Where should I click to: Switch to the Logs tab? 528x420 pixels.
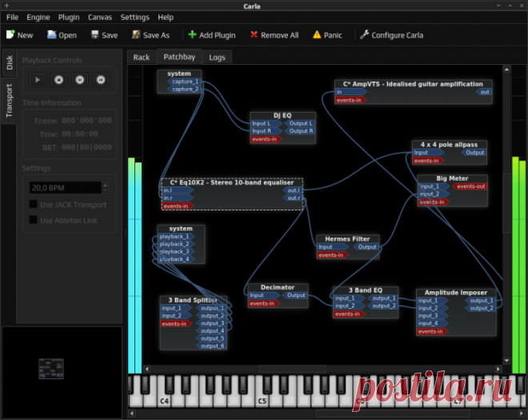(x=217, y=58)
